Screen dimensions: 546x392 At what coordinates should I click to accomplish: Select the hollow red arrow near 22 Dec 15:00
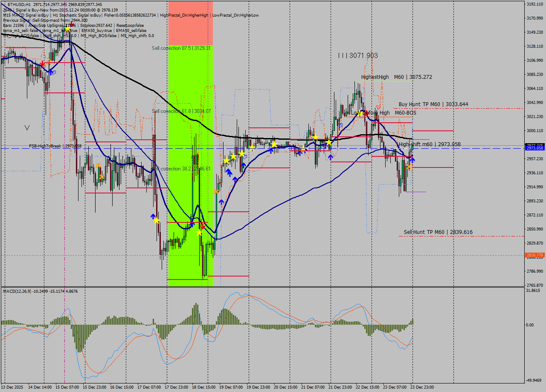coord(378,107)
